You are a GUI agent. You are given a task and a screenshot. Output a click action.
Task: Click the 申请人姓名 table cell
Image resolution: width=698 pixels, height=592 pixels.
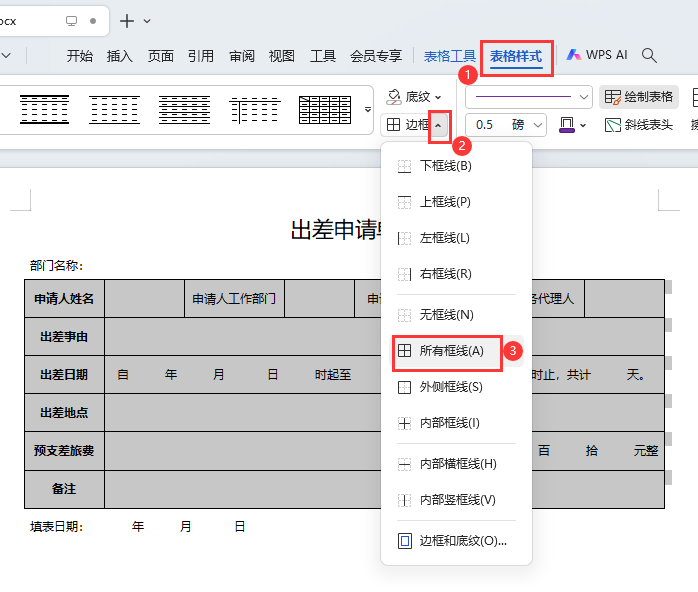(64, 299)
